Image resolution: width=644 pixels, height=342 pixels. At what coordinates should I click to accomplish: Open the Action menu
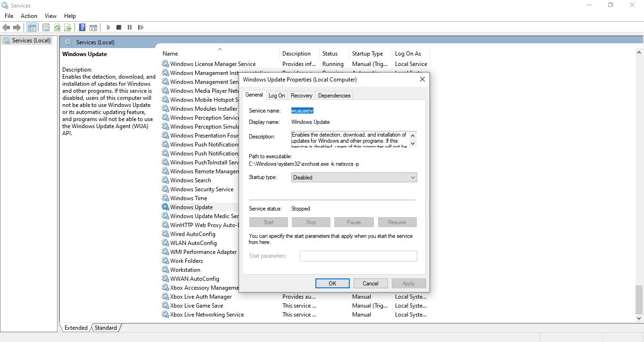pyautogui.click(x=29, y=16)
